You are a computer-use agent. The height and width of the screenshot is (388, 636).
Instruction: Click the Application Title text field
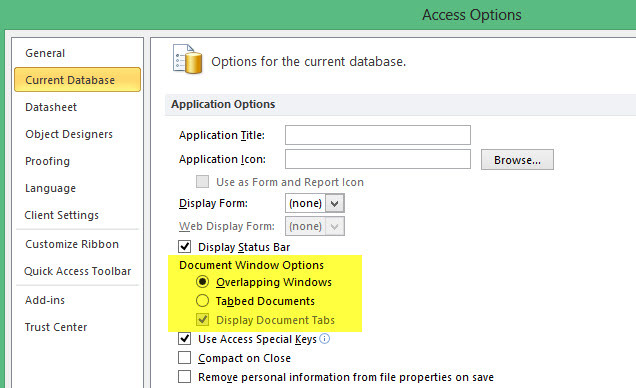point(378,135)
